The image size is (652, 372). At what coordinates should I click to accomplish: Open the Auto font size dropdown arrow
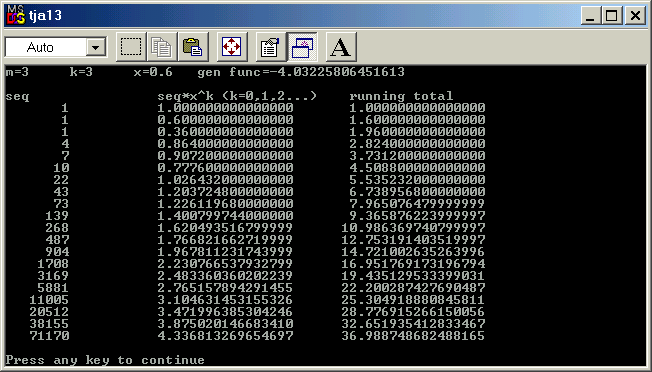click(x=96, y=47)
